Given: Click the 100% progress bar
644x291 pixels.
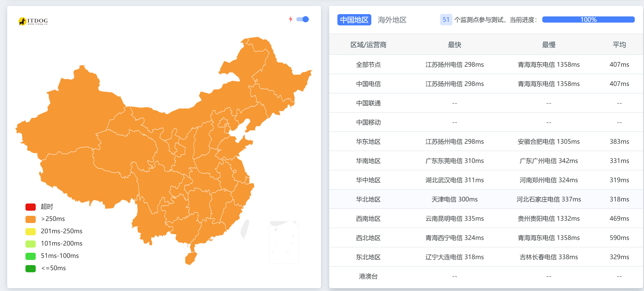Looking at the screenshot, I should [x=588, y=19].
